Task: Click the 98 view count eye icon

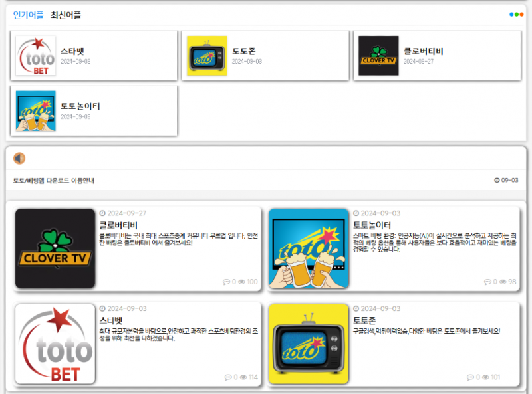Action: pyautogui.click(x=503, y=282)
